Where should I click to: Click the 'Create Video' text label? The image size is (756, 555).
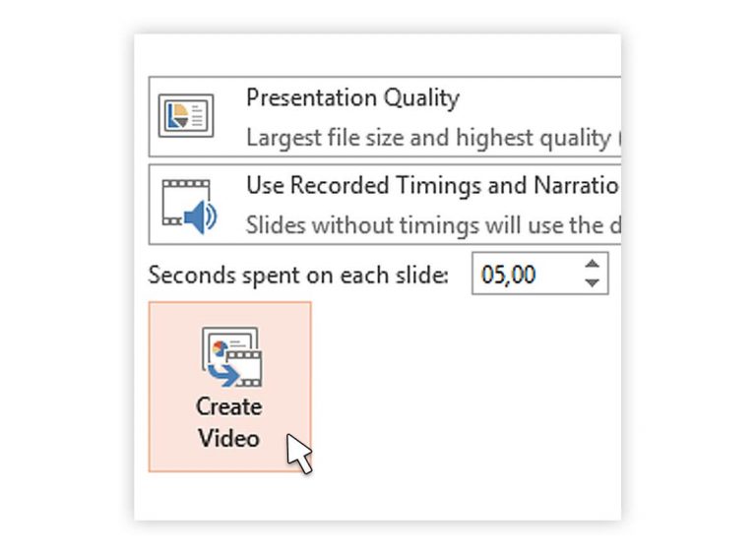pyautogui.click(x=228, y=421)
